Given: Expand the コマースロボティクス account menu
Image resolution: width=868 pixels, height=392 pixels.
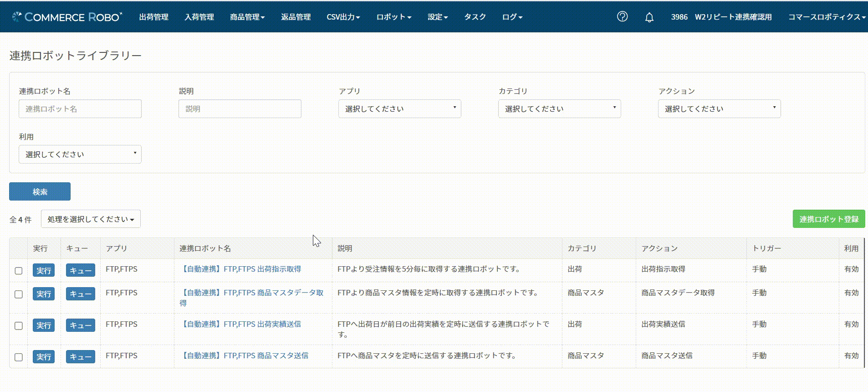Looking at the screenshot, I should [827, 17].
